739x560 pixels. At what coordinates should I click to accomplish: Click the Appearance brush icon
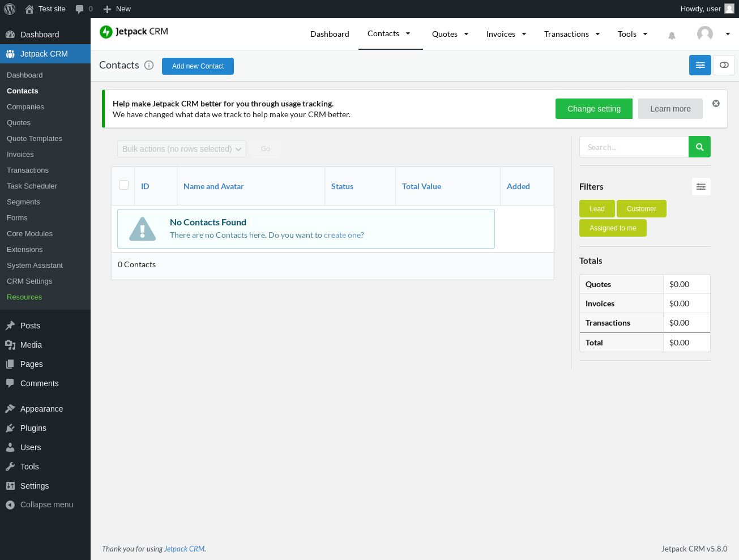[10, 409]
